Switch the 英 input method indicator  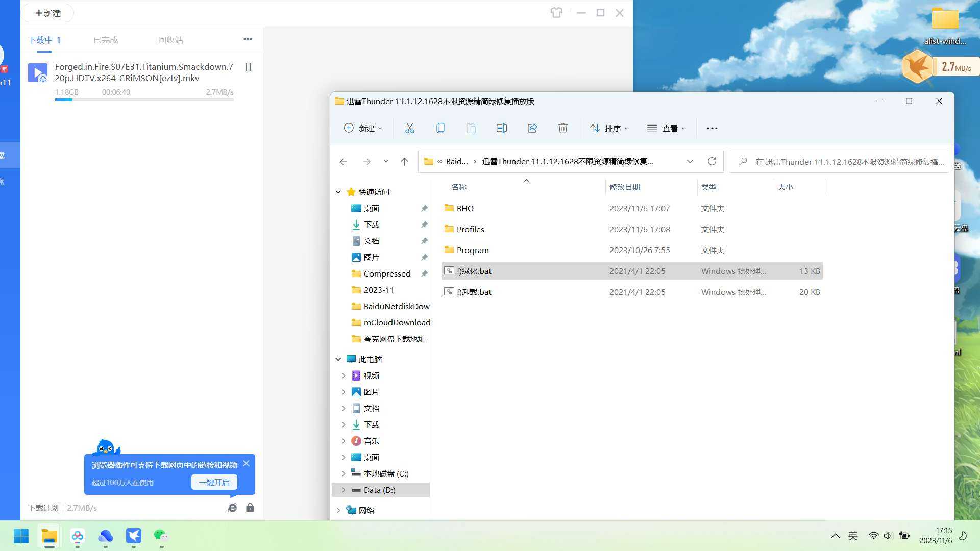[x=853, y=536]
